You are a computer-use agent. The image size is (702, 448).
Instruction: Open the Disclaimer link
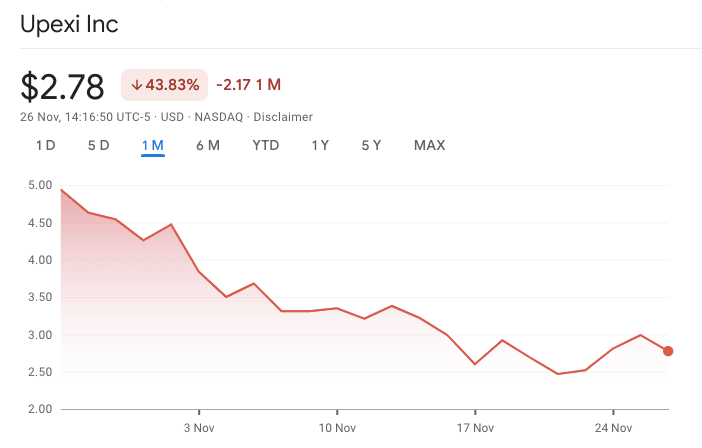284,117
